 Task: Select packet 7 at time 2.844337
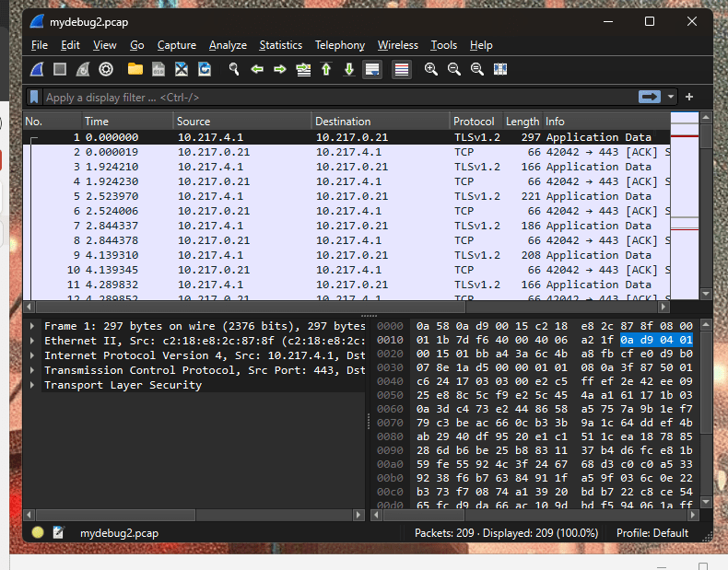pos(346,226)
